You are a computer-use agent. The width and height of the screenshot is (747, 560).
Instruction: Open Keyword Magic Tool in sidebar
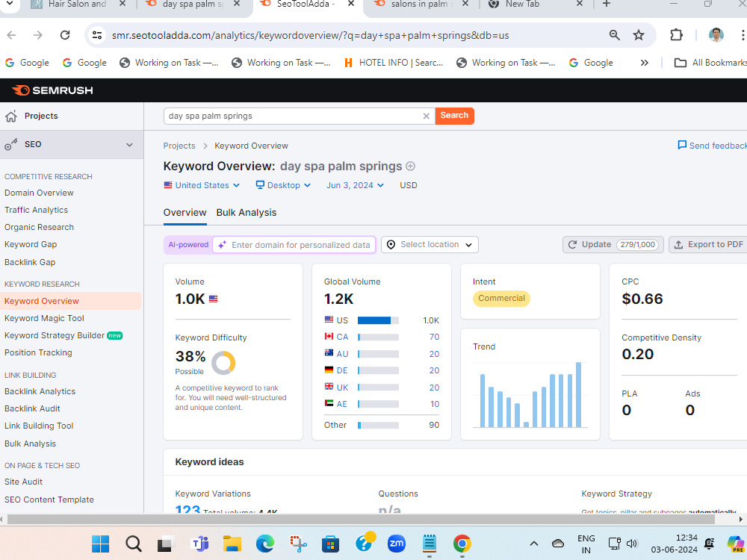[x=44, y=318]
